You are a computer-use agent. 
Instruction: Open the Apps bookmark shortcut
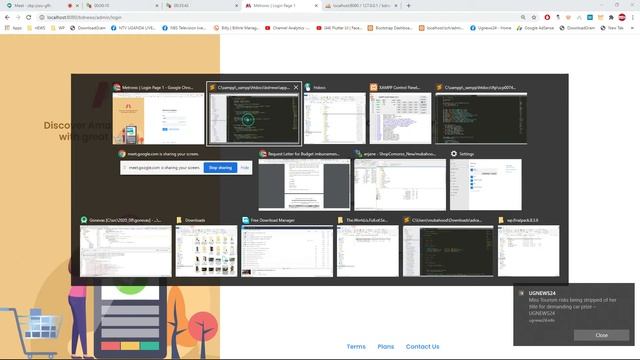point(13,28)
